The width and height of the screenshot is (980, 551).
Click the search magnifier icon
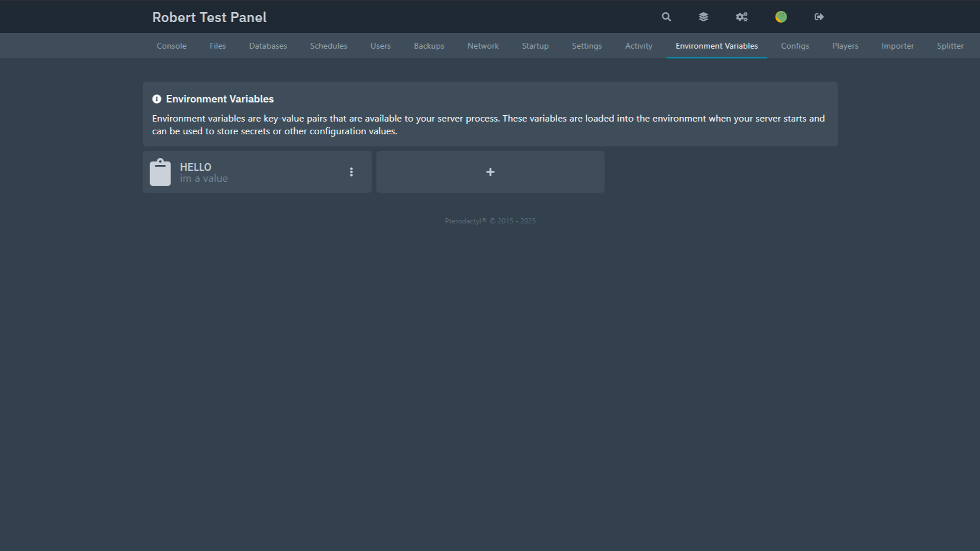(666, 17)
